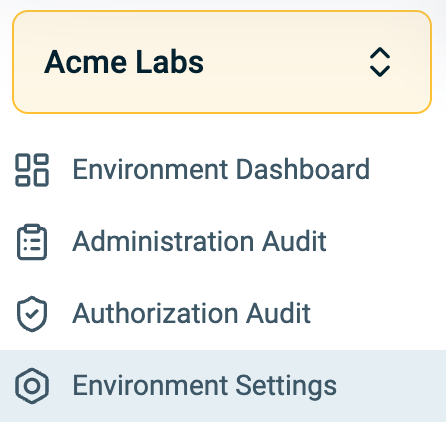Click the Environment Settings hexagon icon

32,386
